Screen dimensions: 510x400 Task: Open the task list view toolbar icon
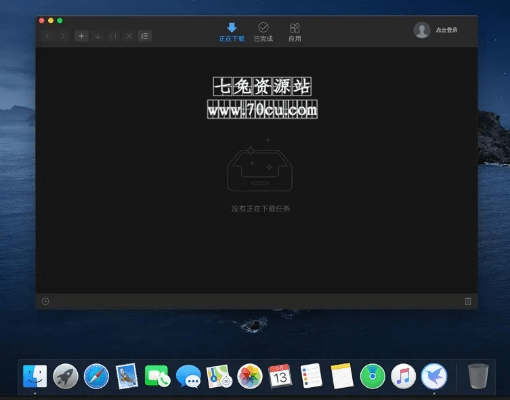145,36
